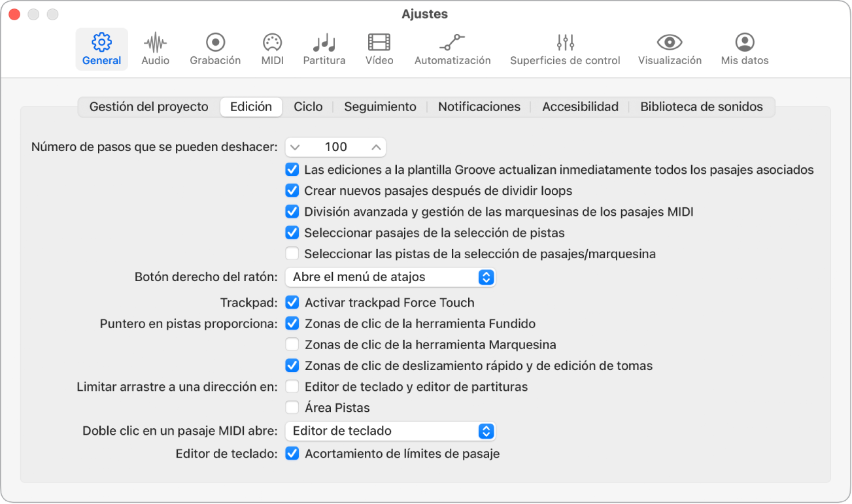This screenshot has height=504, width=852.
Task: Open the General settings pane
Action: tap(101, 48)
